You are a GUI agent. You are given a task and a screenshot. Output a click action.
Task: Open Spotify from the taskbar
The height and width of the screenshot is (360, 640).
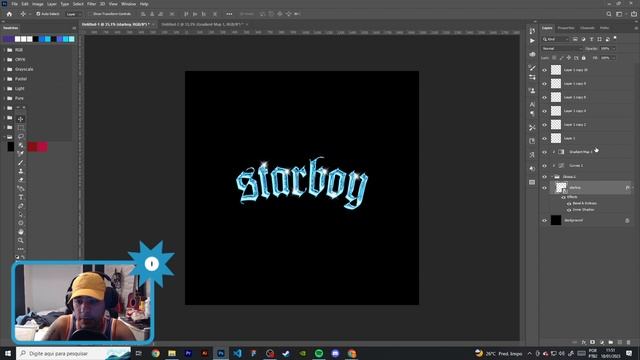click(319, 353)
